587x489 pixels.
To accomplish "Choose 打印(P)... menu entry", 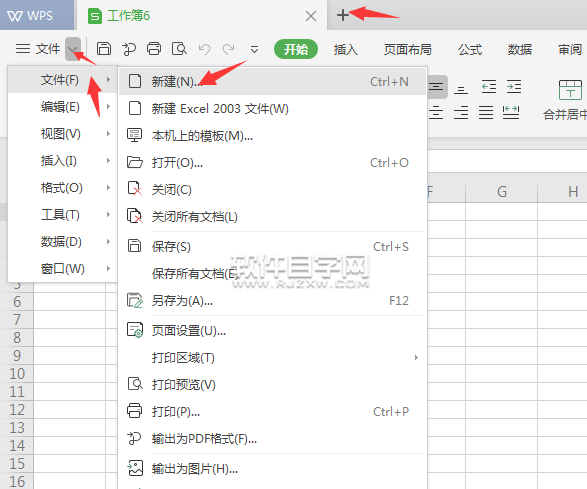I will point(273,411).
